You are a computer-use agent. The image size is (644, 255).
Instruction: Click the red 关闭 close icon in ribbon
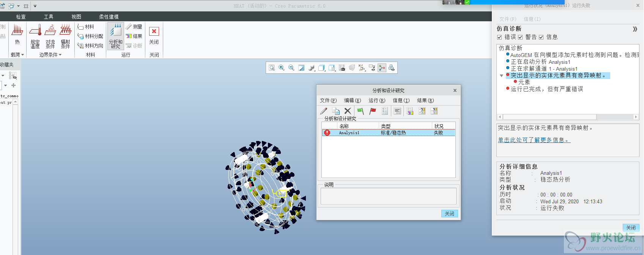pos(154,31)
